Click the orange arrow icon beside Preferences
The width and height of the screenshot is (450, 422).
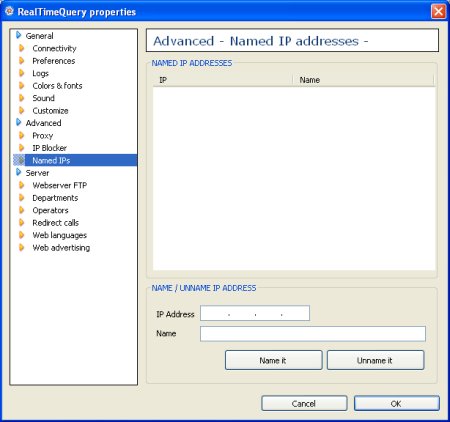pos(22,61)
